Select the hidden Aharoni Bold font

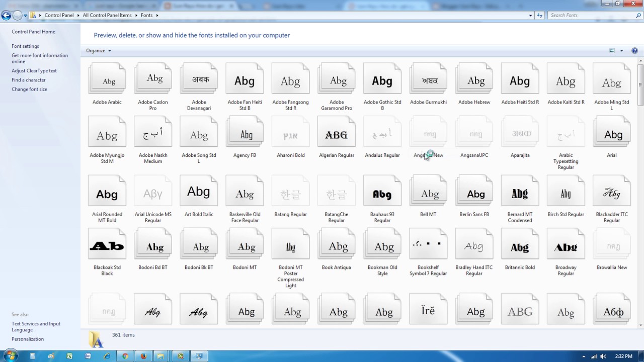pos(290,132)
